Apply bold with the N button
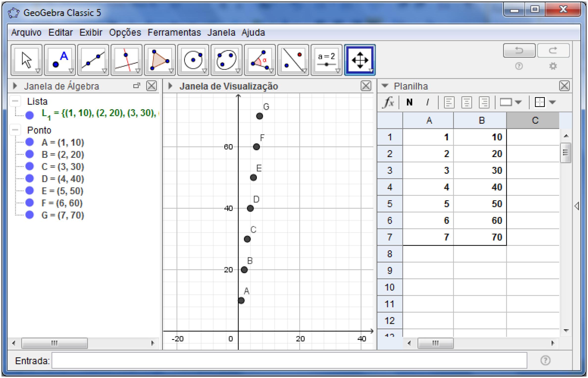Viewport: 588px width, 378px height. click(x=409, y=102)
